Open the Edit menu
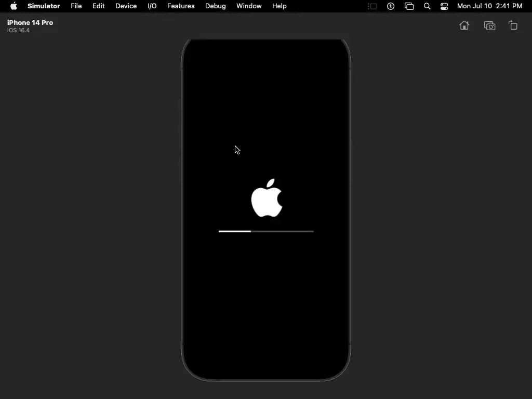The image size is (532, 399). [98, 6]
